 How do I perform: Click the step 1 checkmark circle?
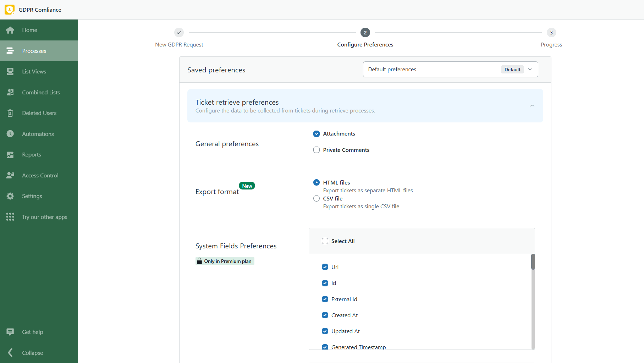pyautogui.click(x=179, y=33)
